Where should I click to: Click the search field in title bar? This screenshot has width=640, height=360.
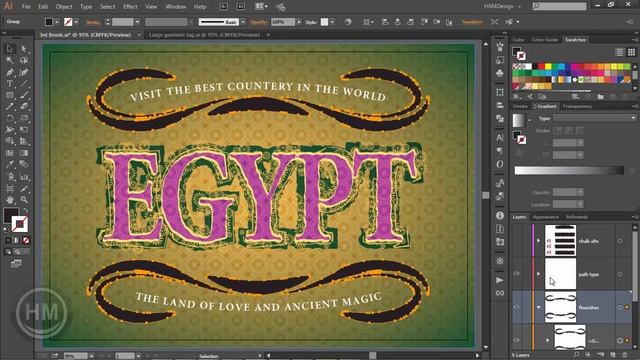pyautogui.click(x=560, y=7)
